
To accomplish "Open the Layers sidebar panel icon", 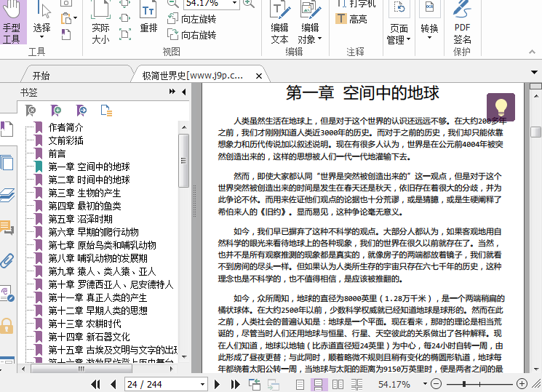I will click(x=7, y=196).
